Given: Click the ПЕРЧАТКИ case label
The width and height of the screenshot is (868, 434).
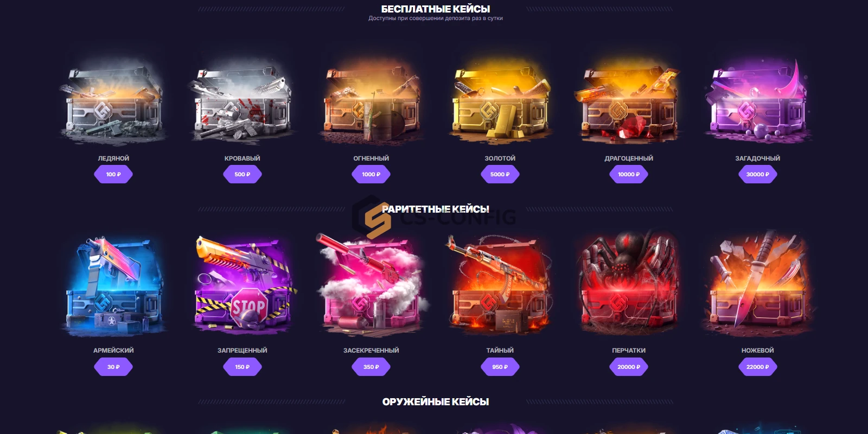Looking at the screenshot, I should click(x=629, y=350).
